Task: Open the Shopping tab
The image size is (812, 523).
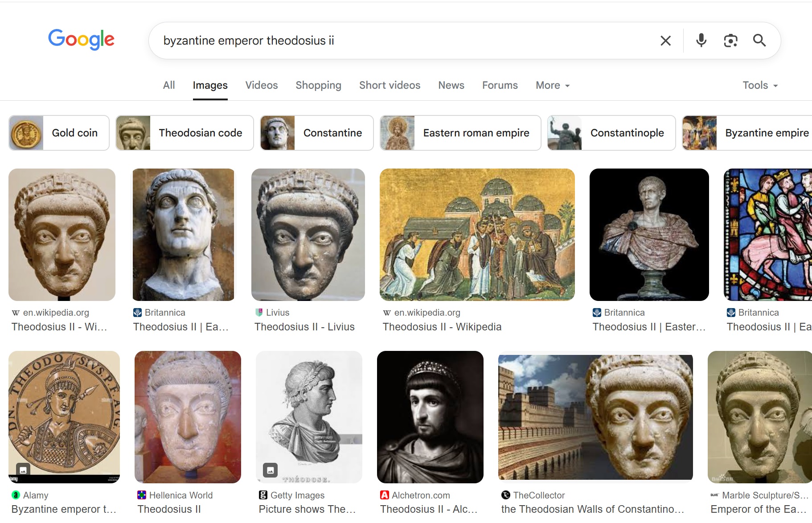Action: click(319, 85)
